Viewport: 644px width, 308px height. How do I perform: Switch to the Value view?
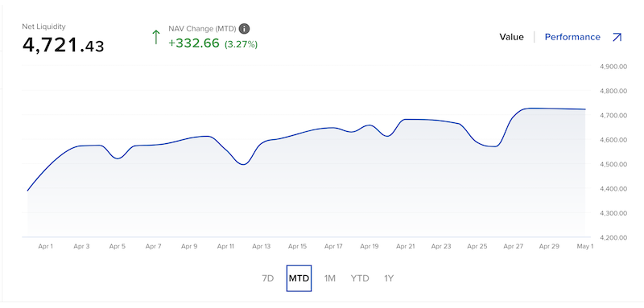(511, 37)
